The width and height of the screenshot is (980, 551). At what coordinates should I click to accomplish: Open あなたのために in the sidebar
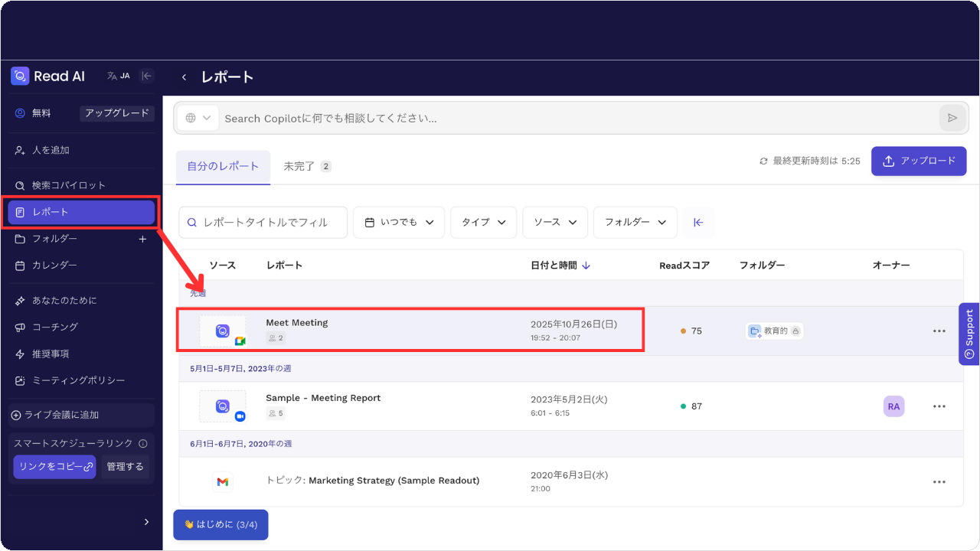coord(81,300)
